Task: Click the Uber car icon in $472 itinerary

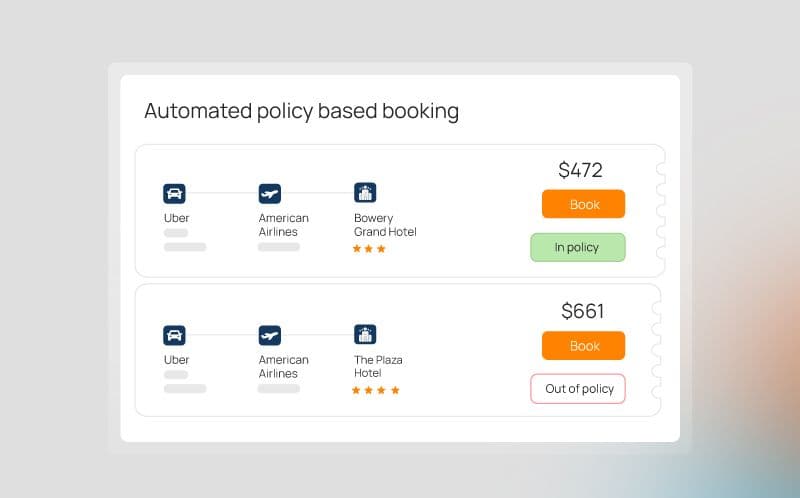Action: click(x=174, y=193)
